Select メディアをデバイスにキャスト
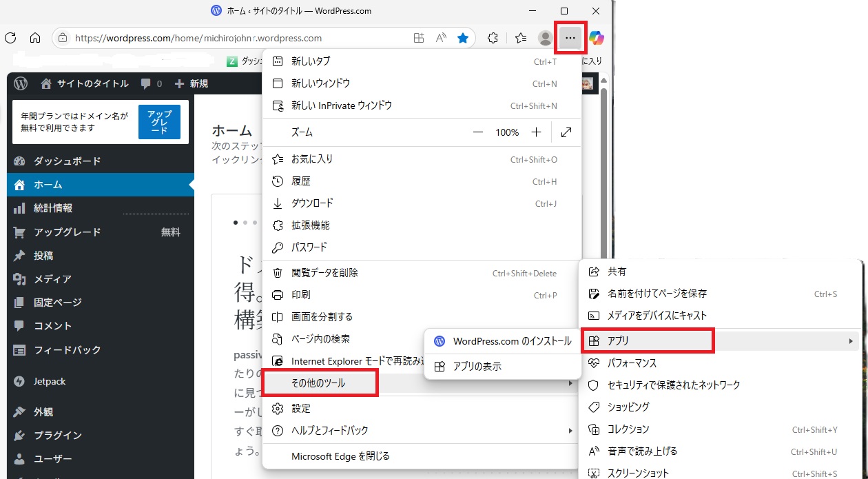 [721, 316]
